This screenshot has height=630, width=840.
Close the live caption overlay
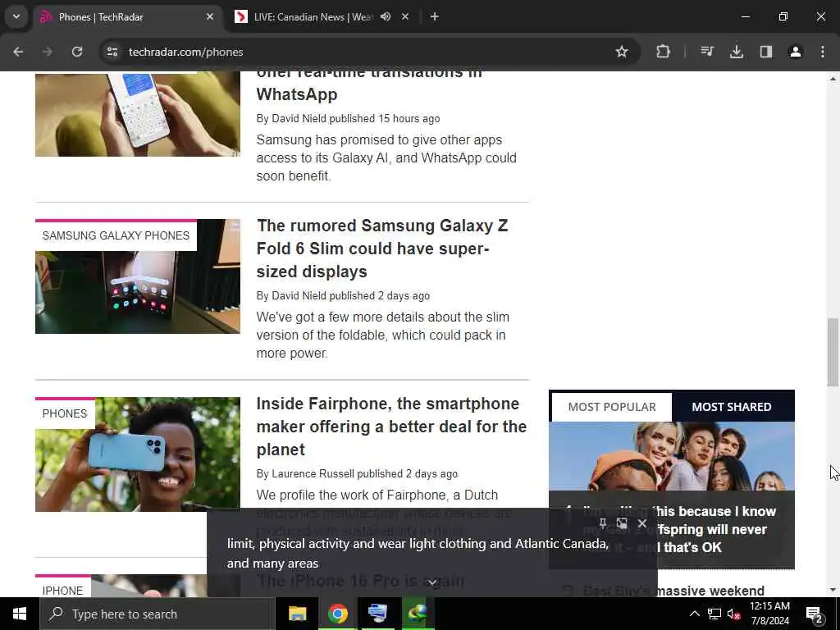(642, 523)
